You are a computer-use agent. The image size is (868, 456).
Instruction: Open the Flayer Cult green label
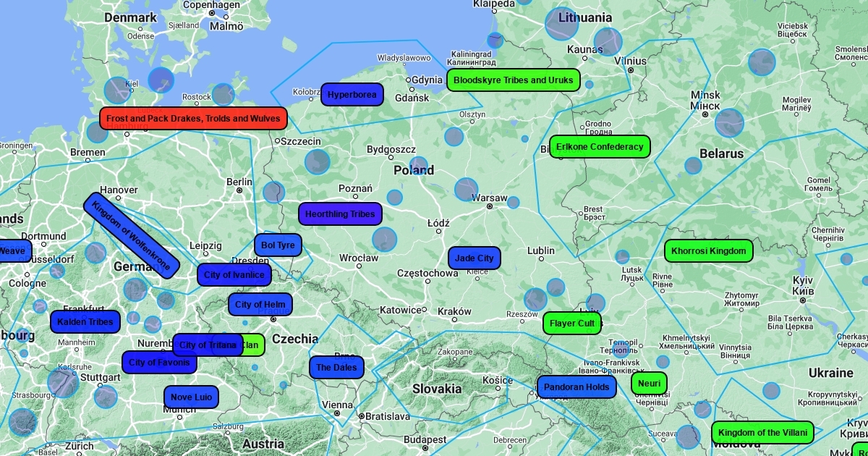point(571,324)
